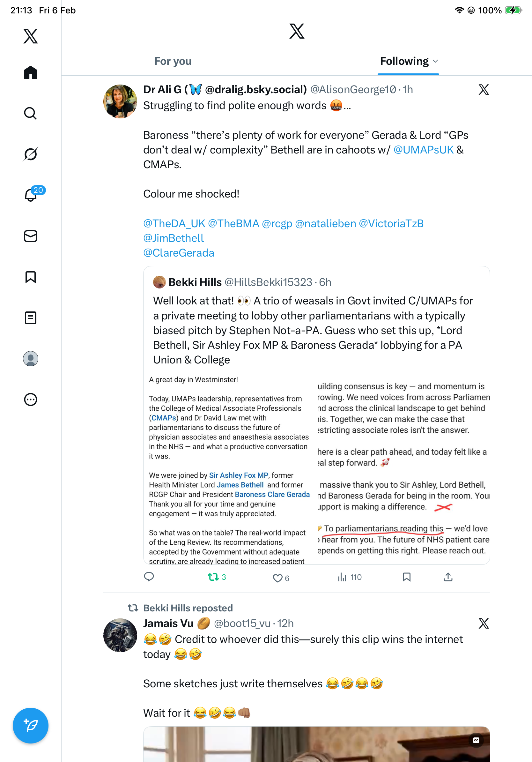Open the @UMAPsUK mention link
532x762 pixels.
click(423, 150)
